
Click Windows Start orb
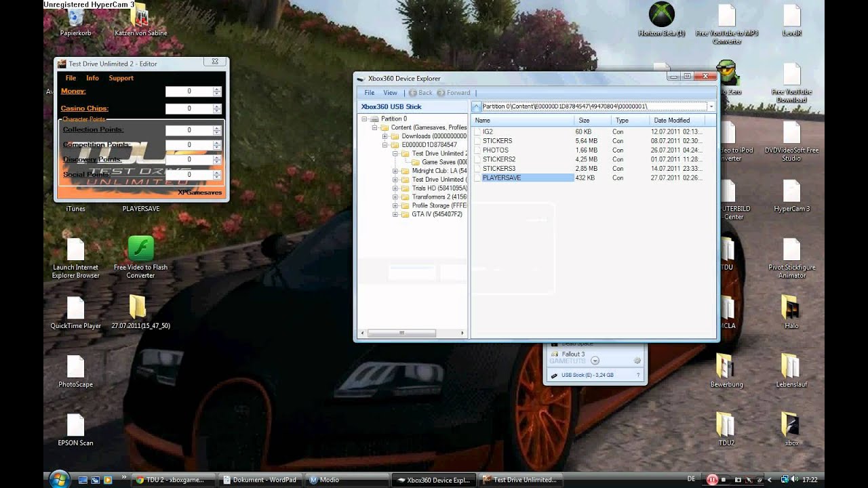click(x=59, y=479)
